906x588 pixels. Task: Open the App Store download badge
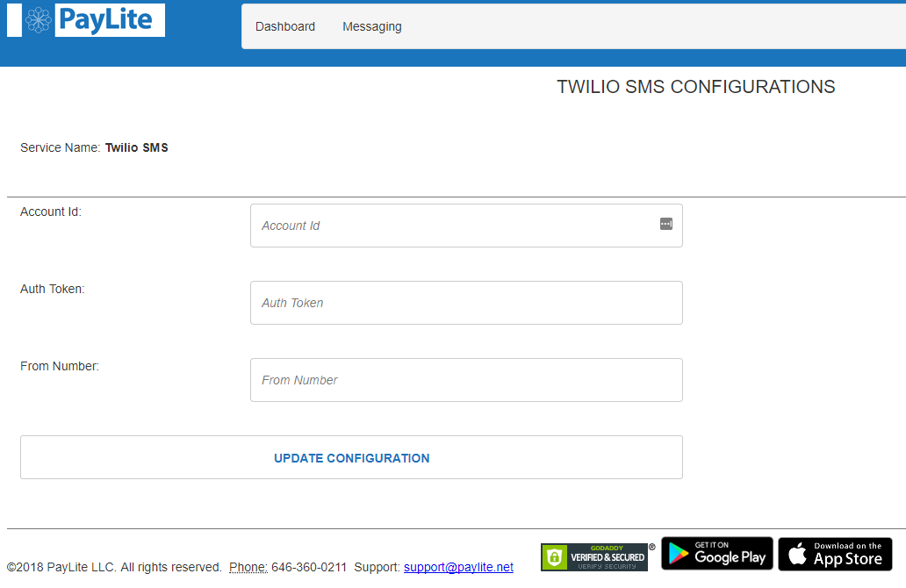tap(835, 554)
